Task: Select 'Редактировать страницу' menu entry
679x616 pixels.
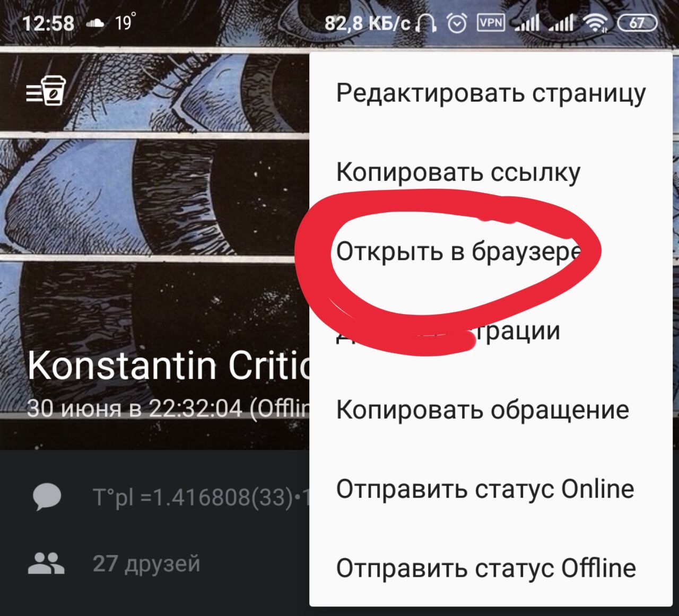Action: pos(491,93)
